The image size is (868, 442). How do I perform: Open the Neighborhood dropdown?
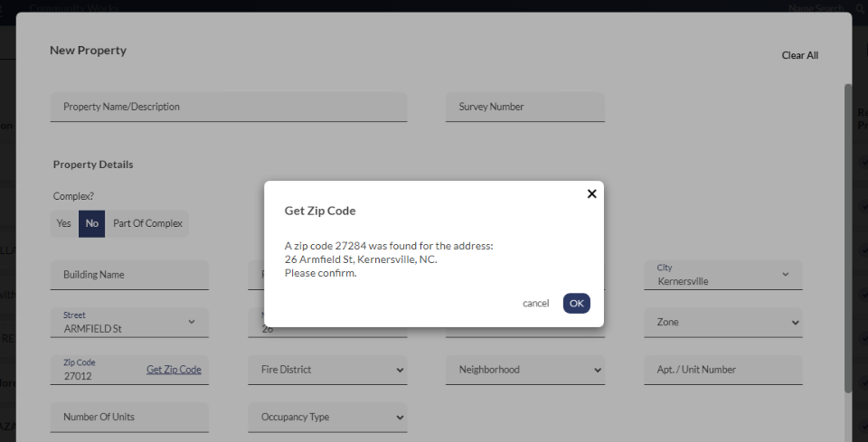click(524, 370)
